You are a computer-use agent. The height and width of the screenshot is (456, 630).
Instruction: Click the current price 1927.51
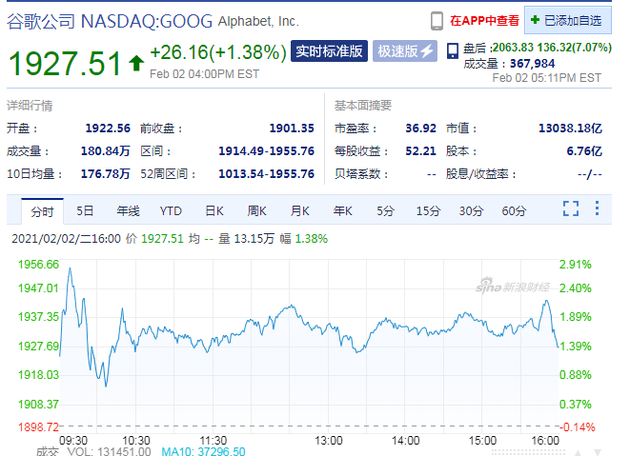[65, 63]
